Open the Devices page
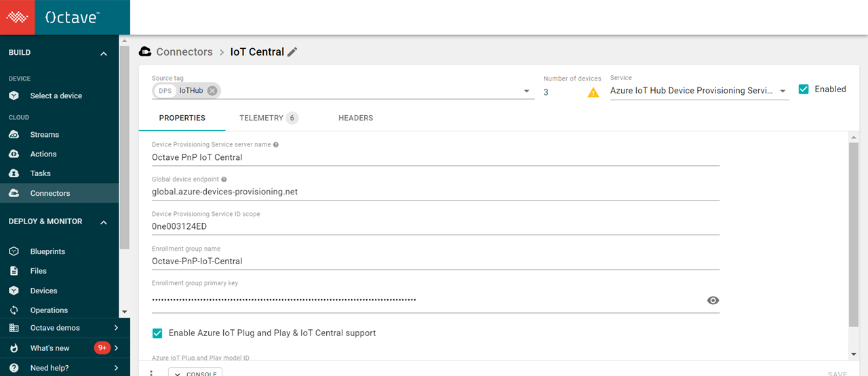 (44, 291)
